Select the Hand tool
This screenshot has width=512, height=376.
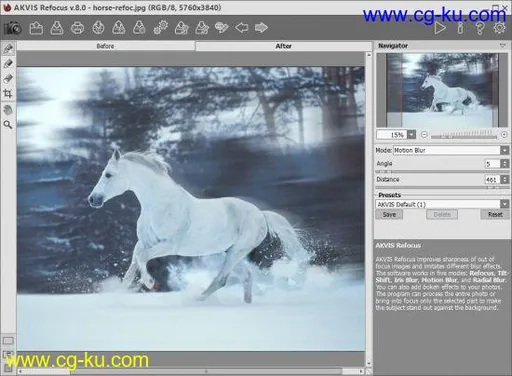(x=8, y=110)
